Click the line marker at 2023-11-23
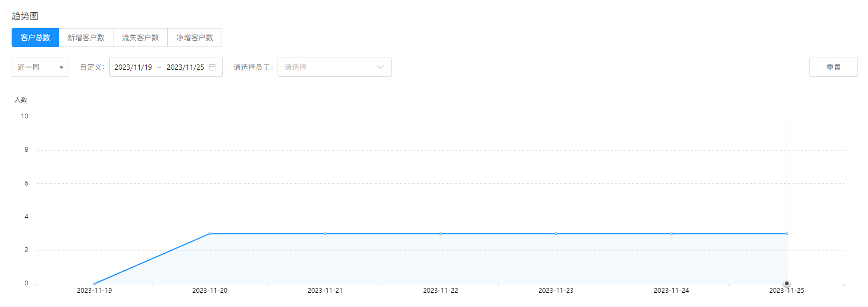The width and height of the screenshot is (868, 307). point(556,234)
